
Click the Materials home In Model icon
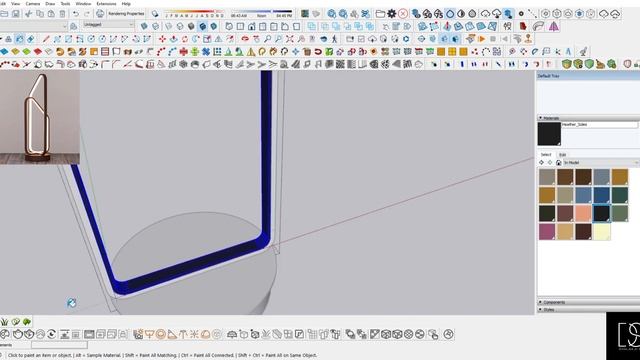[558, 162]
